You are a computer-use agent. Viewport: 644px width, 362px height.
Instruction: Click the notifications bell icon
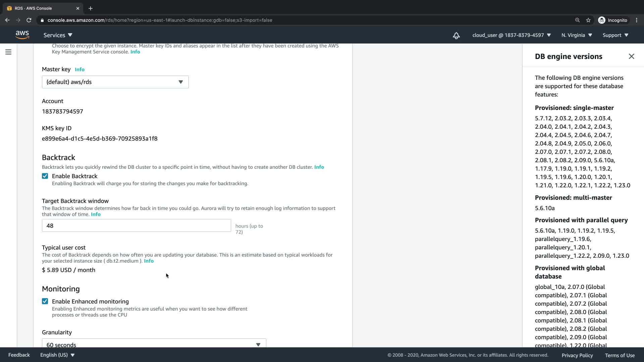click(456, 36)
